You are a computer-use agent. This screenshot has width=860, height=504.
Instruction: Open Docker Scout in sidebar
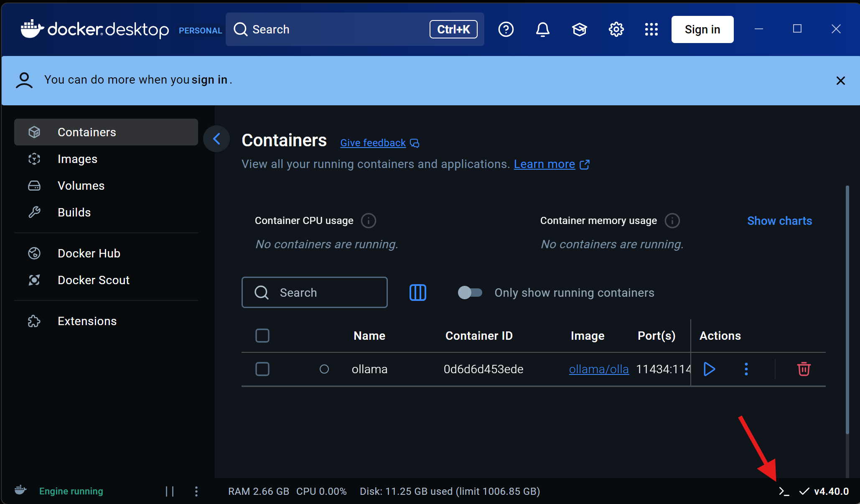[106, 280]
